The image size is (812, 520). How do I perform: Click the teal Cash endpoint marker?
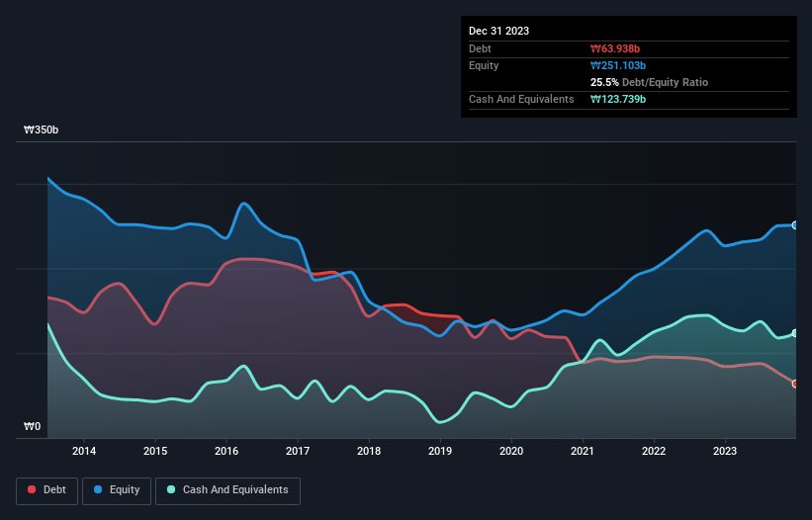795,333
